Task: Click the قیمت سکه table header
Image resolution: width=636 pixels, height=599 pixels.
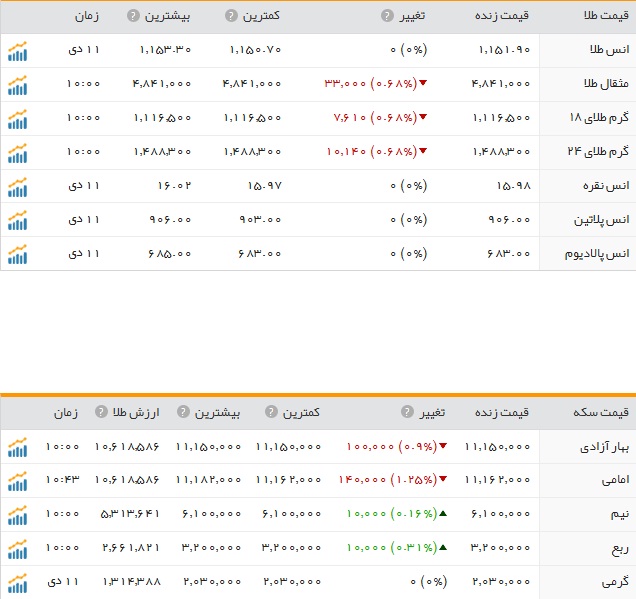Action: (x=601, y=412)
